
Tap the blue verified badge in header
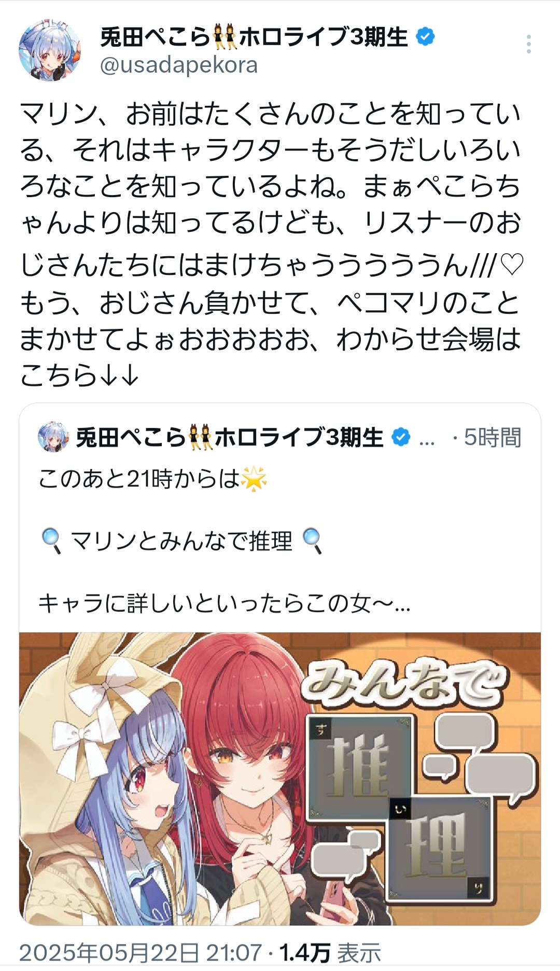coord(426,37)
